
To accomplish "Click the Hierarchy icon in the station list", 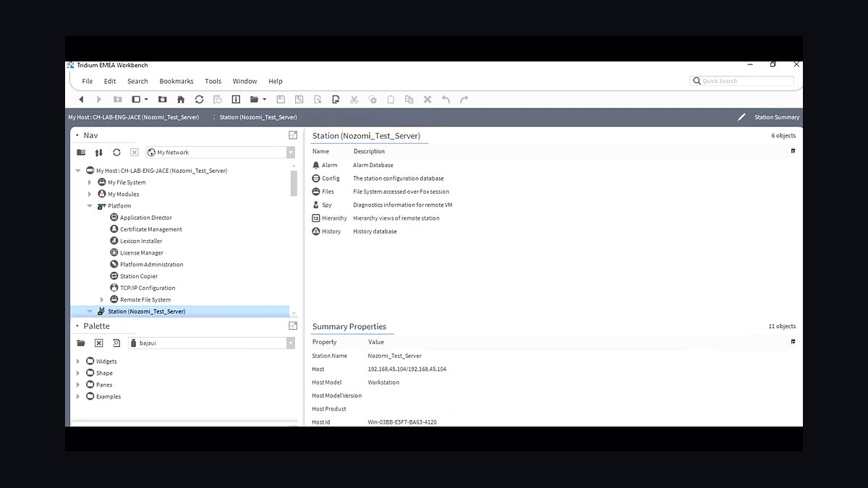I will [x=316, y=218].
